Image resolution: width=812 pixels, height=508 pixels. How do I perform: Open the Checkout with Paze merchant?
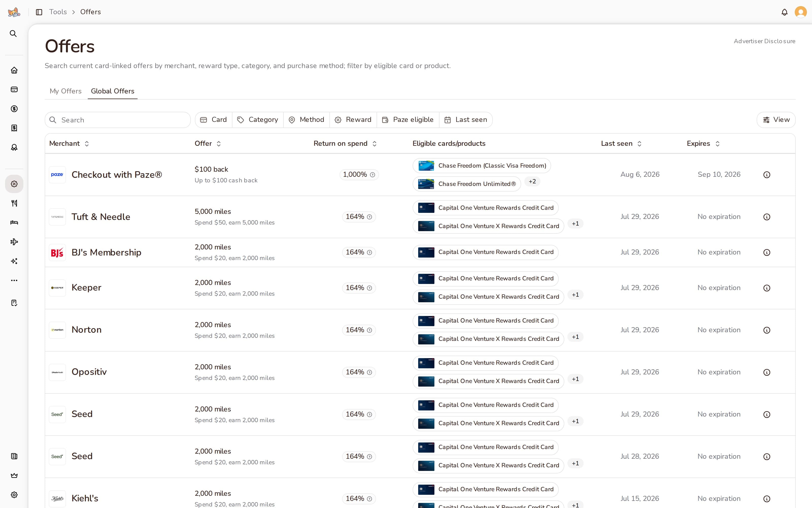(x=117, y=175)
